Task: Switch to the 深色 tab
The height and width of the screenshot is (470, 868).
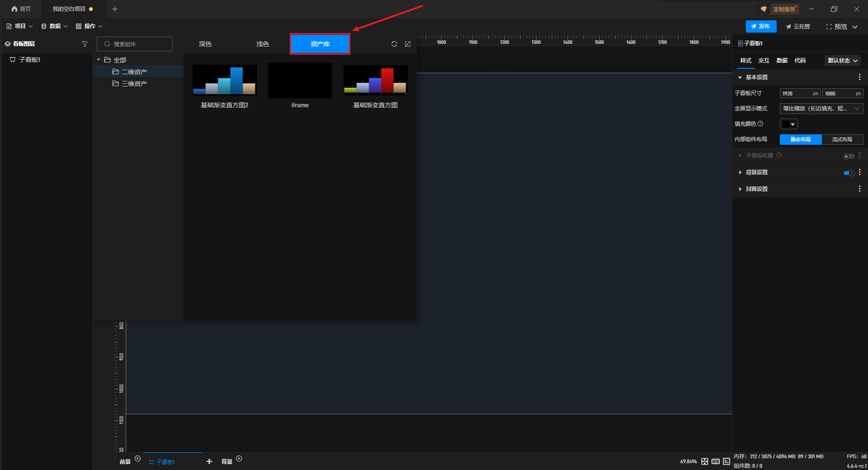Action: point(205,44)
